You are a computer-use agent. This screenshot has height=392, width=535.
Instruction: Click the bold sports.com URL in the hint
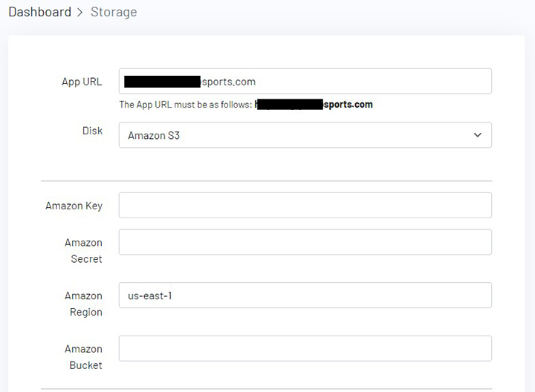point(348,105)
